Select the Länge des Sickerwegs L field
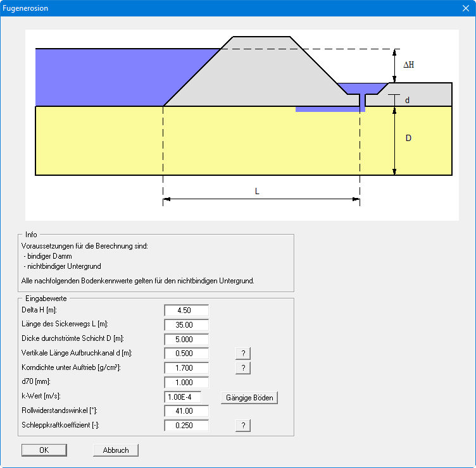Image resolution: width=476 pixels, height=468 pixels. tap(185, 324)
